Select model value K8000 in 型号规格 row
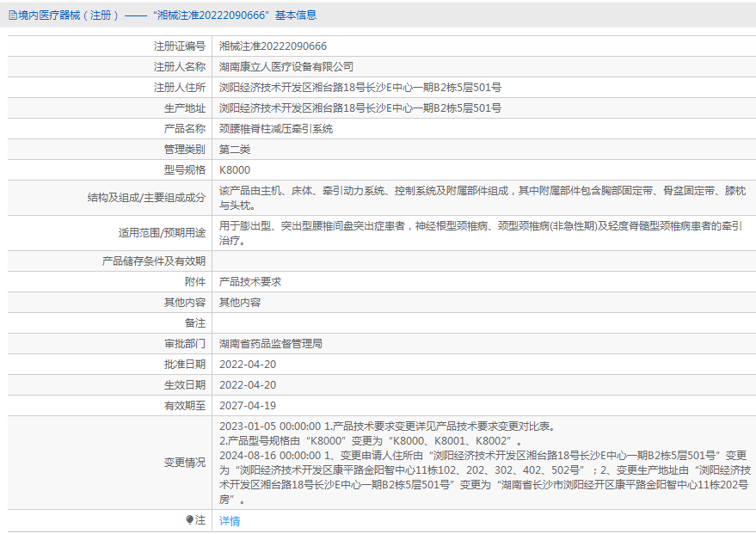 coord(235,170)
